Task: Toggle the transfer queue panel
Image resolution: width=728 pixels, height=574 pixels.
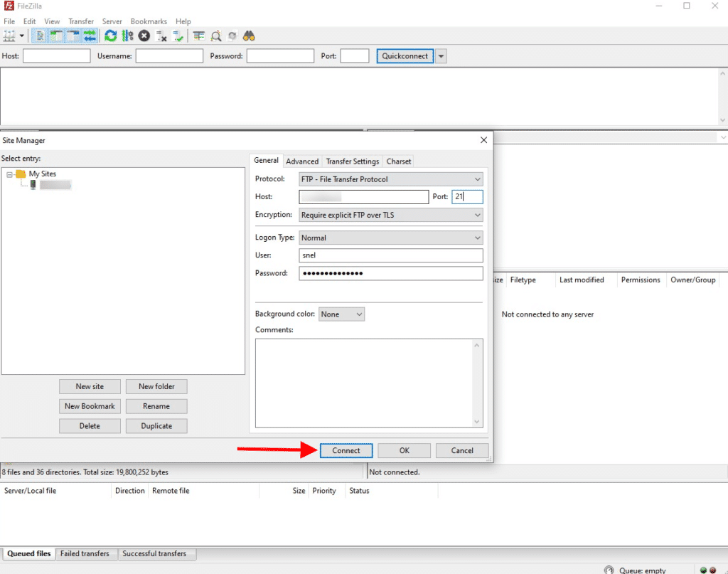Action: 90,36
